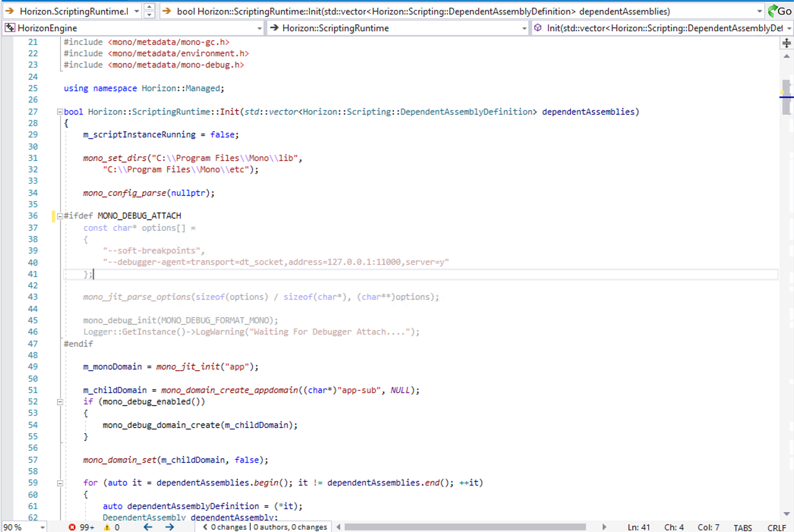Click the HorizonEngine project icon
Image resolution: width=794 pixels, height=532 pixels.
[9, 28]
